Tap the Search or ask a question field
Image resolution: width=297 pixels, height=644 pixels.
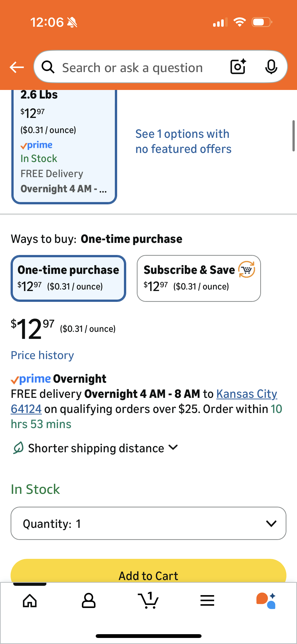[x=133, y=68]
